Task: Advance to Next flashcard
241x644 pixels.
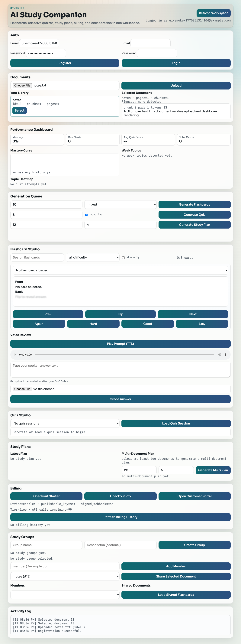Action: 193,314
